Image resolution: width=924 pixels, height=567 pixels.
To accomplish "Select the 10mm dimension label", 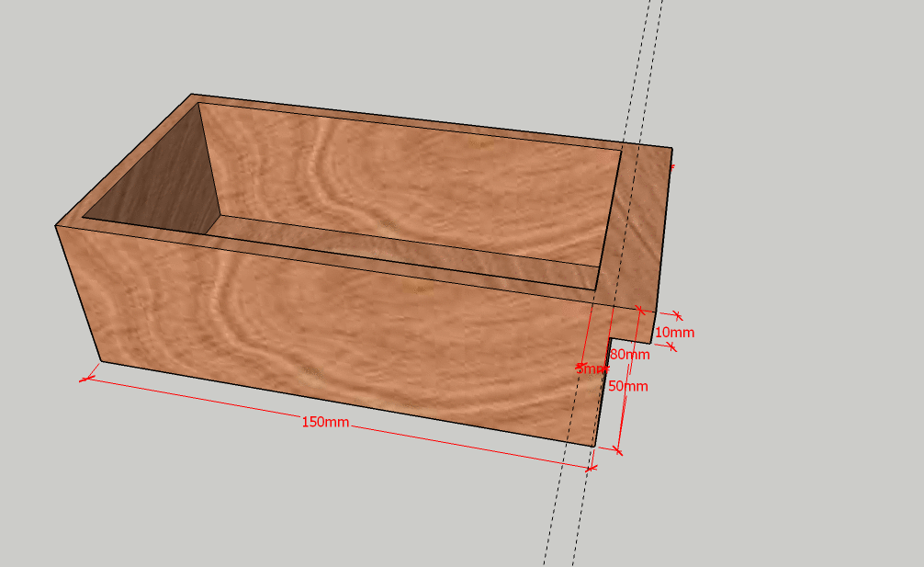I will click(x=675, y=333).
